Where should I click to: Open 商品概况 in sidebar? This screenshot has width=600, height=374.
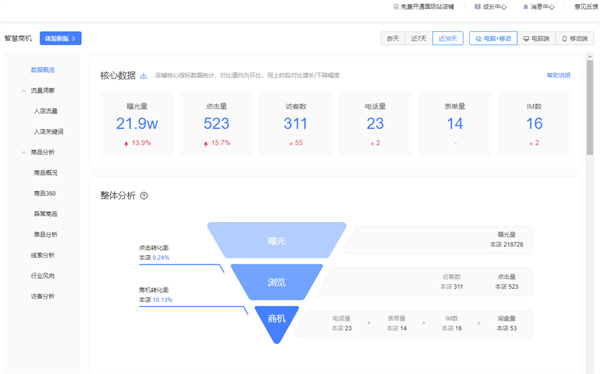(x=46, y=173)
